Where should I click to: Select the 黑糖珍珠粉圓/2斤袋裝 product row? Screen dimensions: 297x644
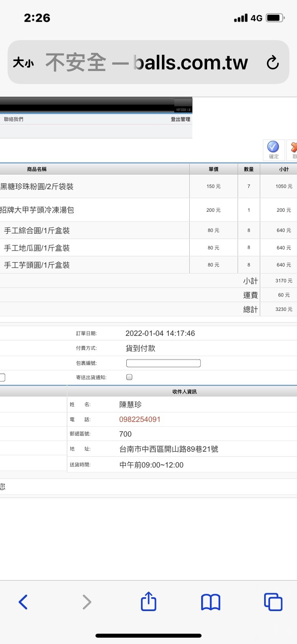(x=148, y=186)
